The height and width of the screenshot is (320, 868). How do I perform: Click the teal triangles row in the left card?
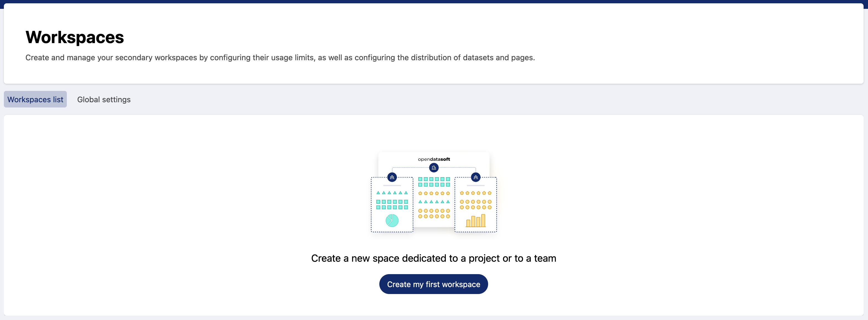392,193
